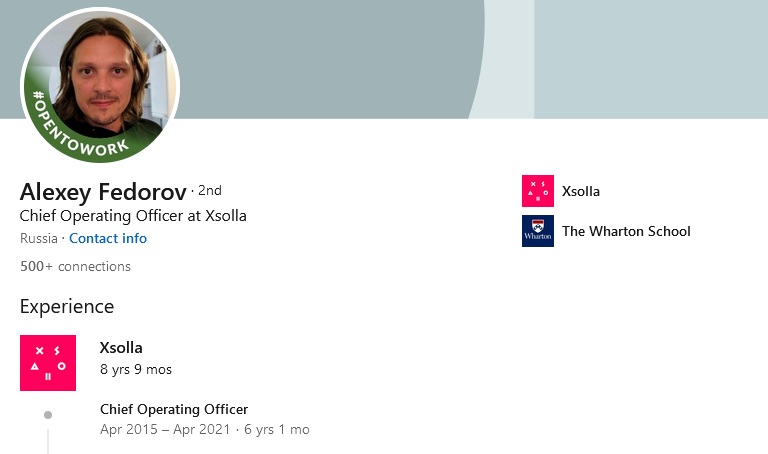Click the Russia location text
The image size is (768, 454).
click(38, 238)
